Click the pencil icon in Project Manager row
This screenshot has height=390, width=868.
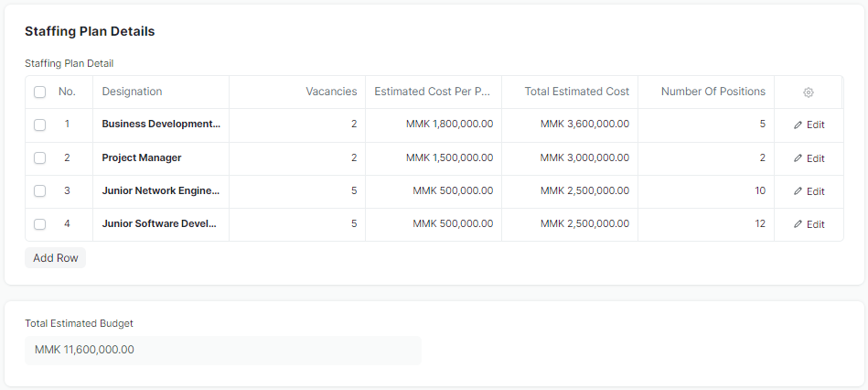tap(798, 158)
